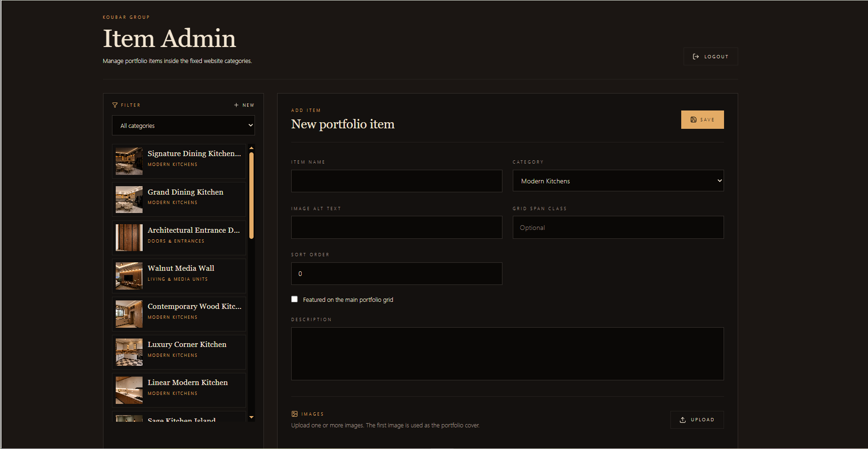Open the All categories filter dropdown
The width and height of the screenshot is (868, 449).
click(183, 126)
